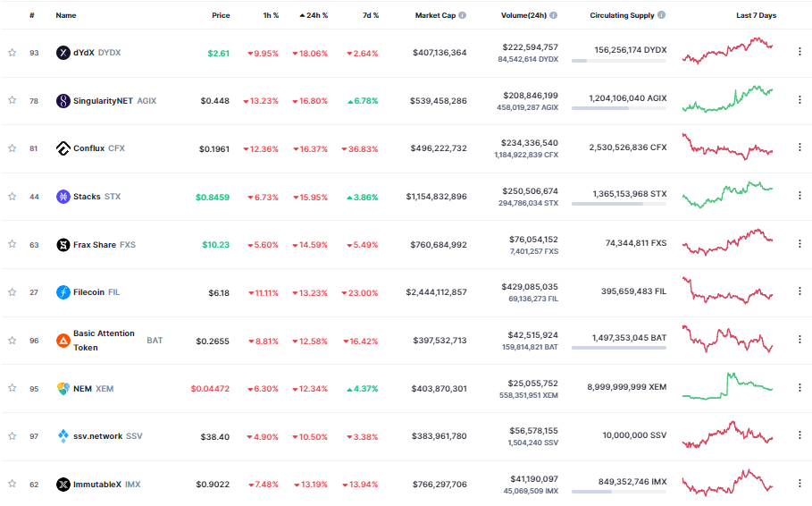Screen dimensions: 812x506
Task: Click the Volume(24h) info icon
Action: [x=554, y=15]
